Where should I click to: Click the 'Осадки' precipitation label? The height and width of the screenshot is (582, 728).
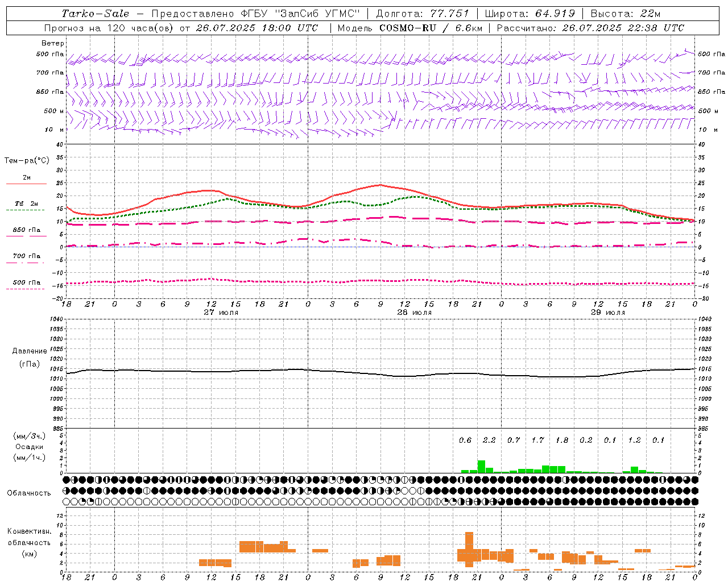[30, 447]
